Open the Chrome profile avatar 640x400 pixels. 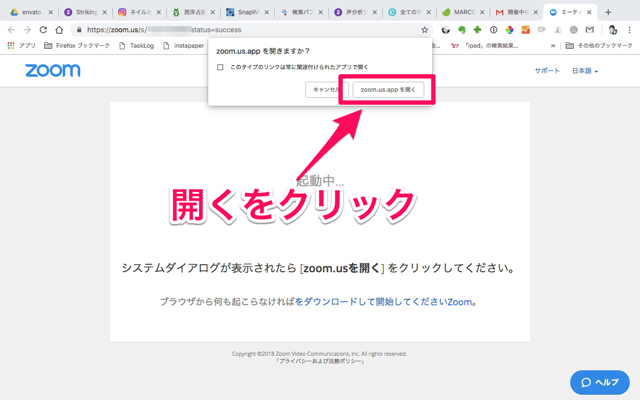(612, 30)
